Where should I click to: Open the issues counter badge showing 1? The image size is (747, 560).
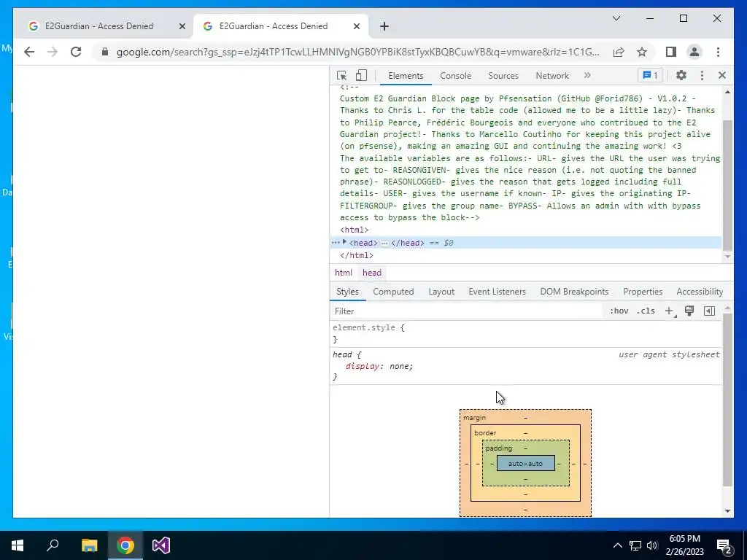[650, 75]
